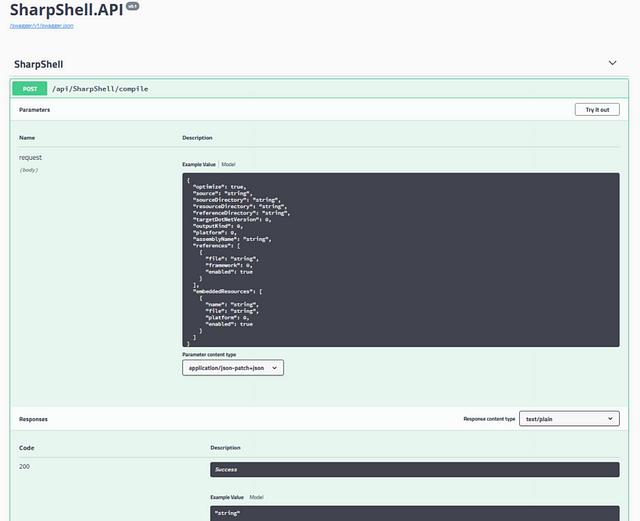
Task: Click the SharpShell section heading
Action: pyautogui.click(x=39, y=65)
